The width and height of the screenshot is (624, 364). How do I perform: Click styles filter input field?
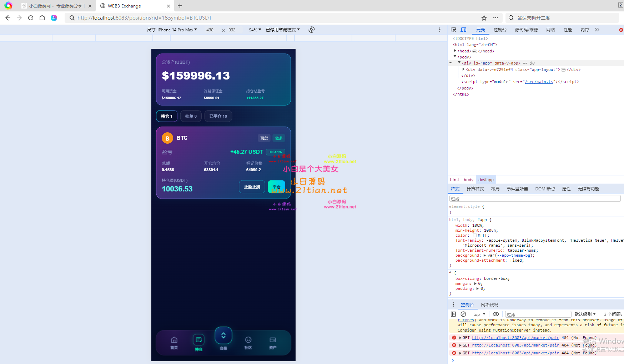click(x=535, y=199)
